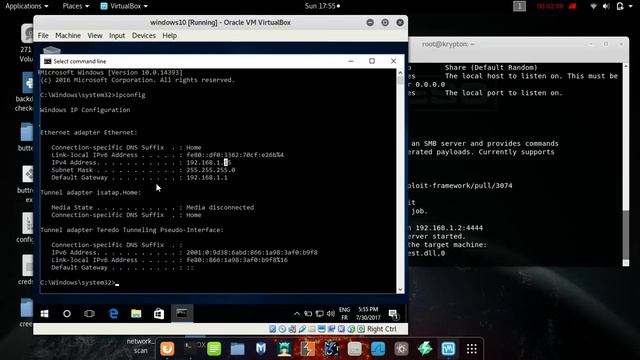Click the VirtualBox optical disk status icon

click(x=282, y=329)
